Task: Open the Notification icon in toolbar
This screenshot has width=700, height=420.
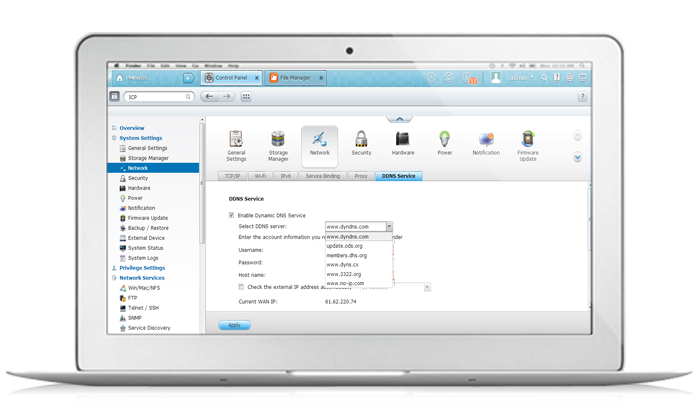Action: pos(486,145)
